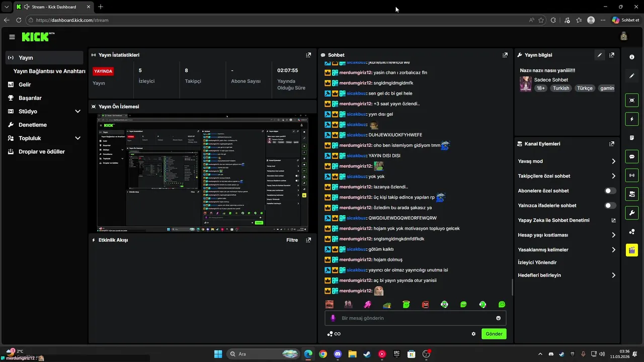Open Takipçilere özel sohbet options chevron
This screenshot has height=362, width=644.
pyautogui.click(x=613, y=176)
